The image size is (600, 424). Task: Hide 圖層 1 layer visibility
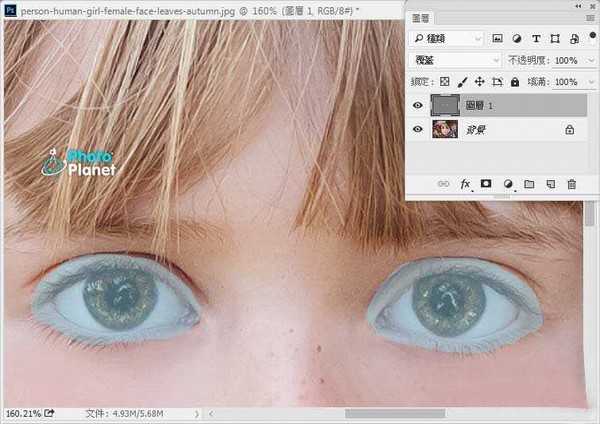[x=418, y=105]
